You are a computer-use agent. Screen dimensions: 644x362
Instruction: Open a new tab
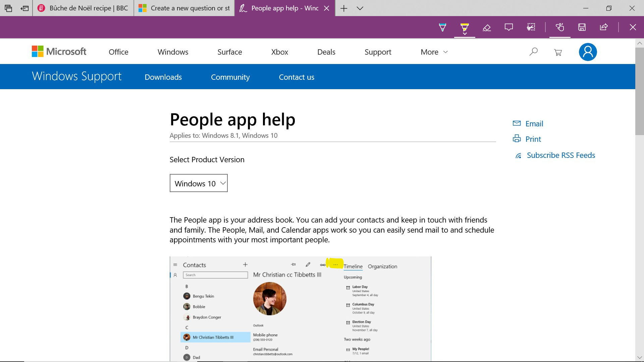tap(344, 8)
